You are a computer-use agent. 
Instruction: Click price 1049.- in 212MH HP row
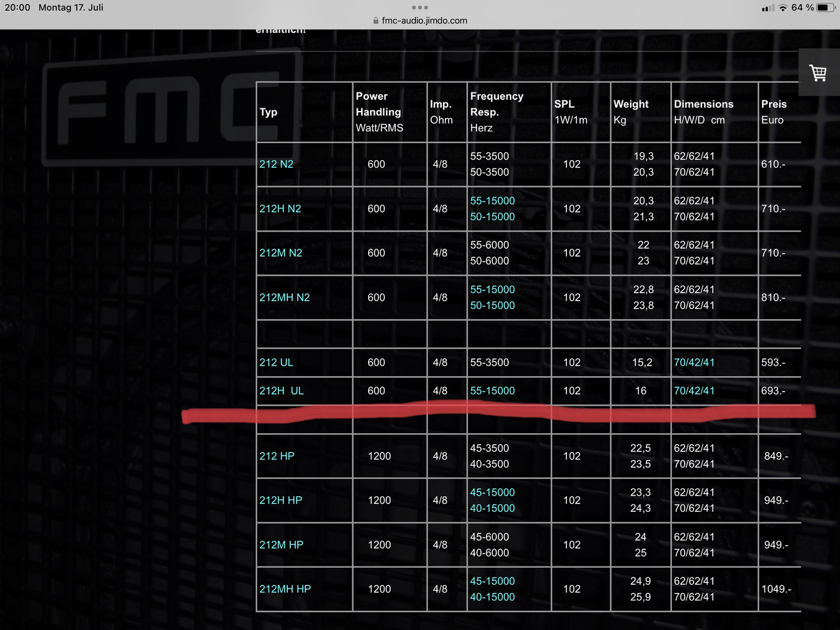tap(776, 589)
